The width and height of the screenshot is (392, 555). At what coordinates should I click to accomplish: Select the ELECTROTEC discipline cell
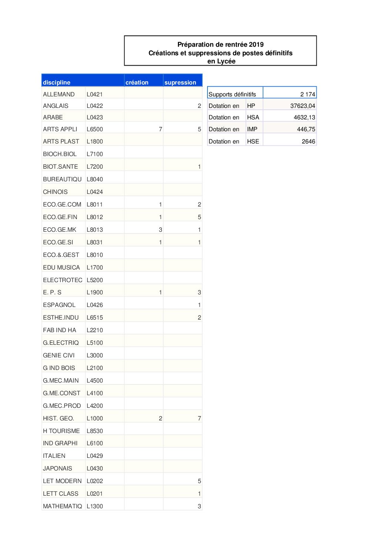pos(63,278)
